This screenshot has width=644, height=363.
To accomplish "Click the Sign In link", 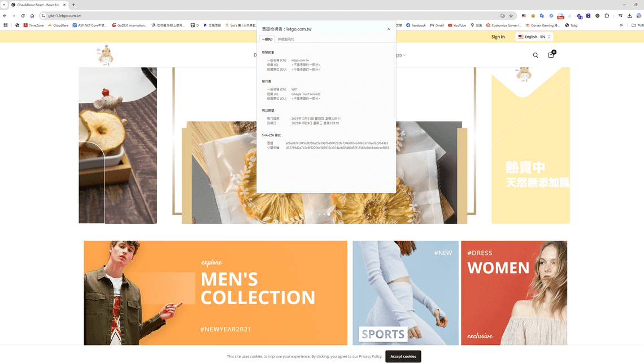I will click(x=498, y=37).
